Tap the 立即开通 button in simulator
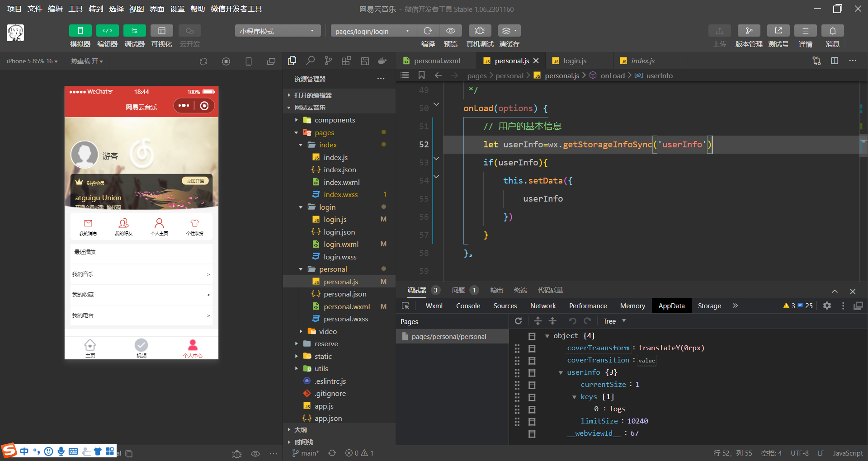 (195, 181)
